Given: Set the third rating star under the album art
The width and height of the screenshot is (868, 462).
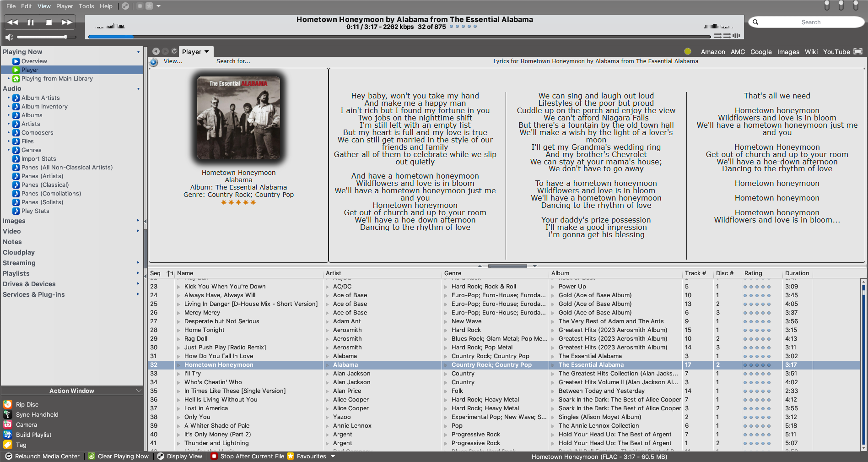Looking at the screenshot, I should pyautogui.click(x=238, y=202).
